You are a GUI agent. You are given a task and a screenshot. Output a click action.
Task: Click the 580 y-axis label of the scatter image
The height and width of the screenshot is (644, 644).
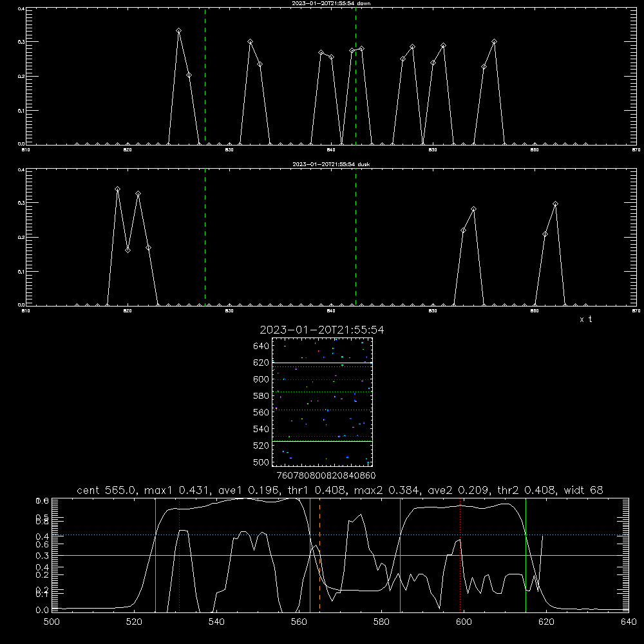pos(261,396)
